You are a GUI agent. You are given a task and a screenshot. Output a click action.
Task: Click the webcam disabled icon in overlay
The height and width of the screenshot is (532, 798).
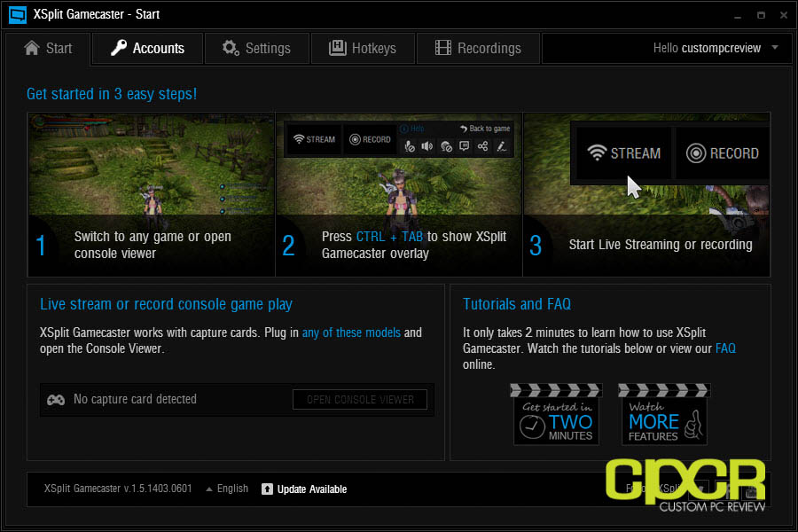(446, 146)
